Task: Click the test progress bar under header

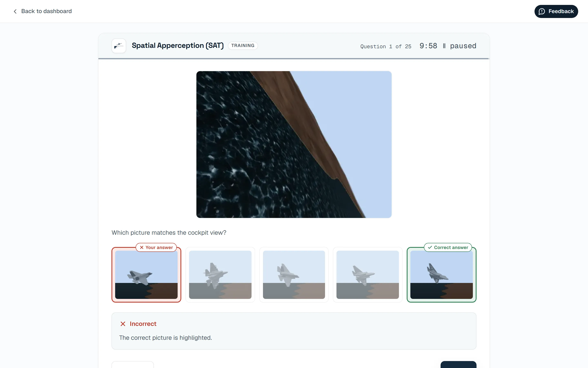Action: point(294,59)
